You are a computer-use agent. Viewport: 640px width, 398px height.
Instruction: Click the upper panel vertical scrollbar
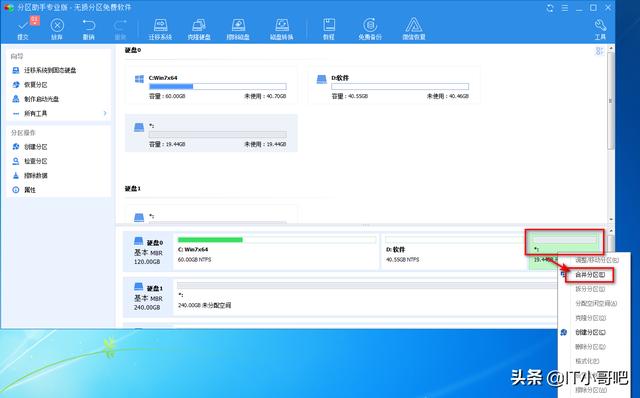[x=610, y=100]
